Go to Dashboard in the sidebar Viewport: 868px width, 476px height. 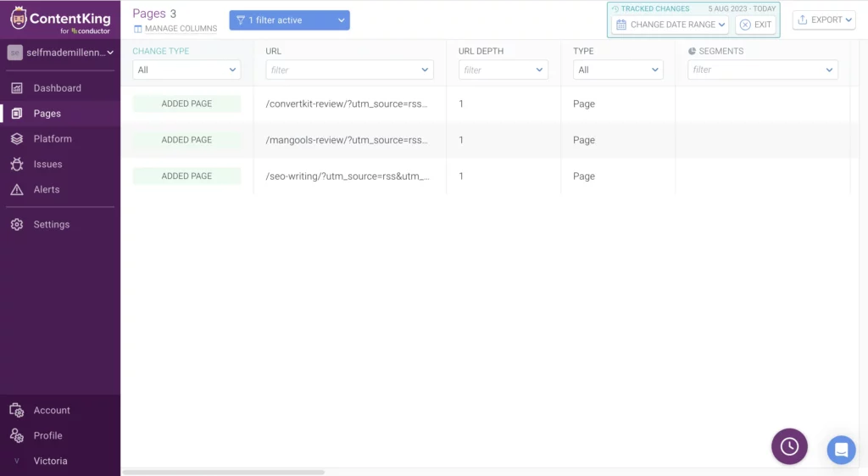point(57,88)
